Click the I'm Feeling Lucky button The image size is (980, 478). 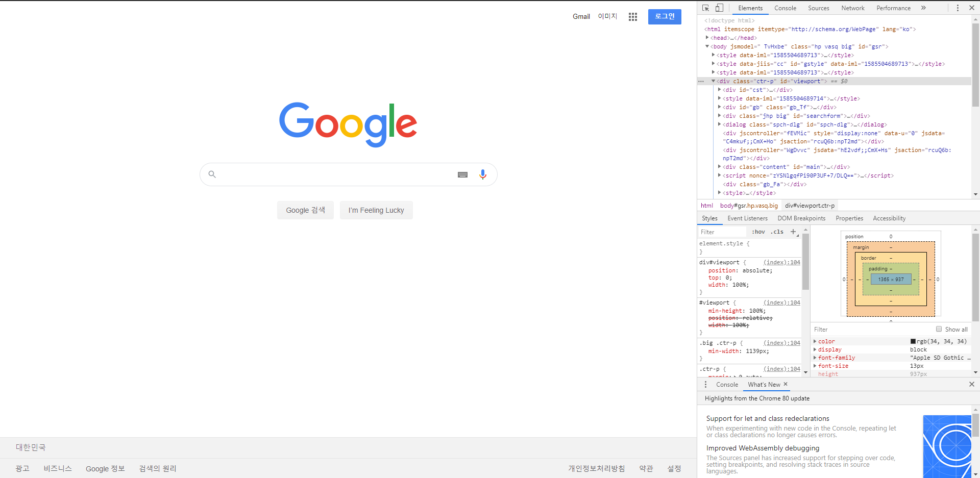[376, 210]
